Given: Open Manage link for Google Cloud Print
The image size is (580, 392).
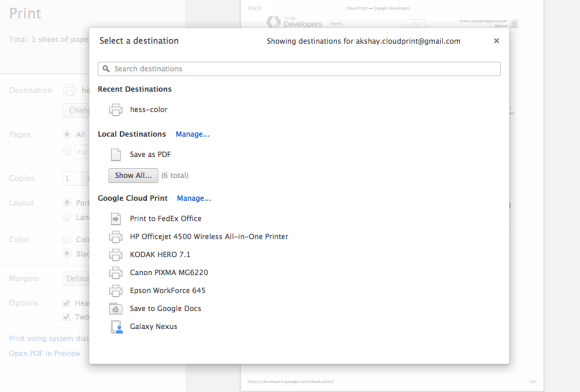Looking at the screenshot, I should click(x=194, y=198).
